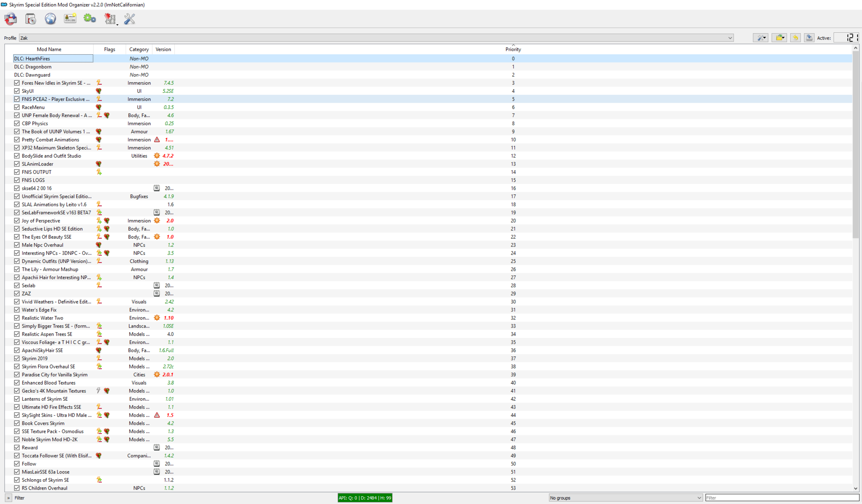The height and width of the screenshot is (504, 862).
Task: Click the create backup icon
Action: (809, 38)
